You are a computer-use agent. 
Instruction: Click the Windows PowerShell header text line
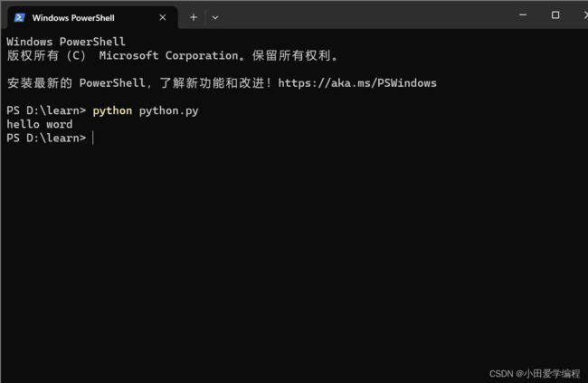pos(66,42)
